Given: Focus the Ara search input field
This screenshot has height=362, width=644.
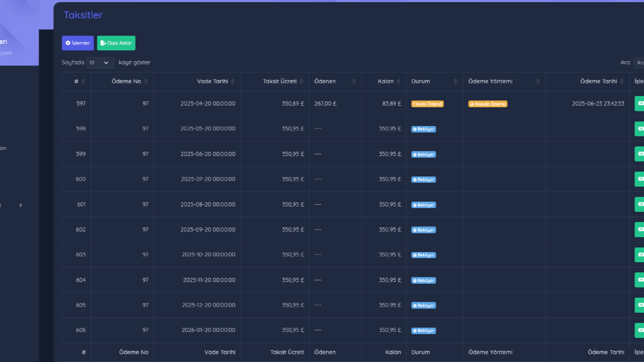Looking at the screenshot, I should (639, 63).
